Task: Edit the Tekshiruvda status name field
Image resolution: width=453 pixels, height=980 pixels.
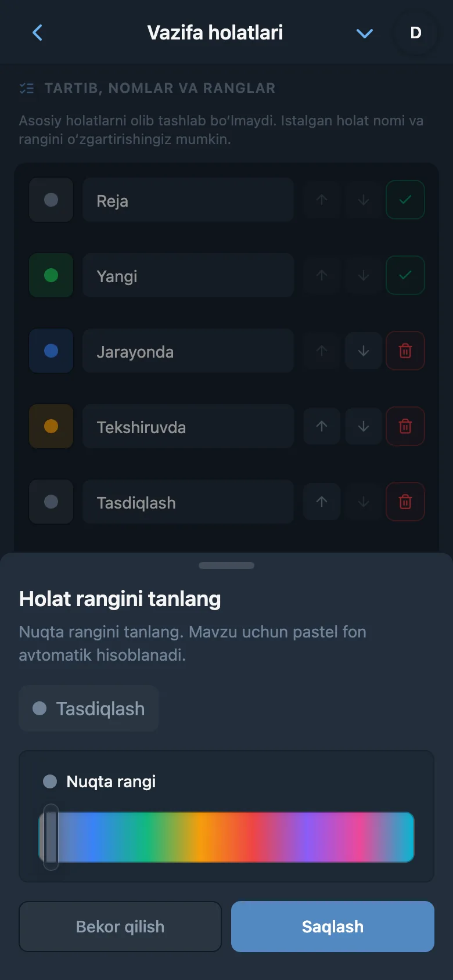Action: point(188,426)
